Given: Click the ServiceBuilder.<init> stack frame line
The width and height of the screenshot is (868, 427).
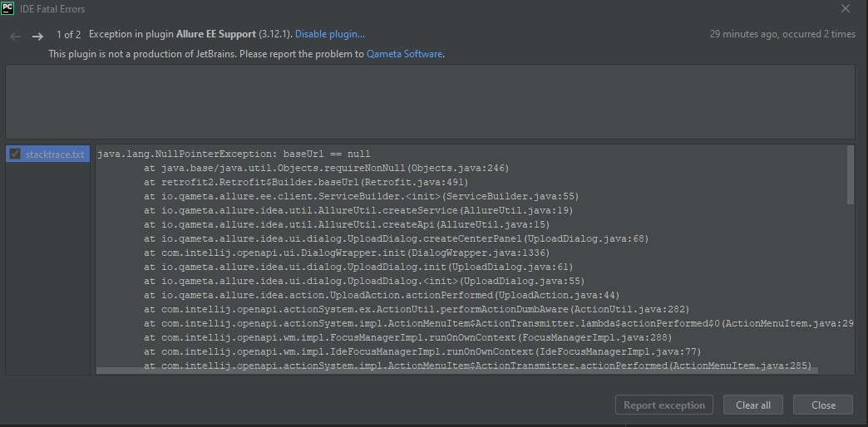Looking at the screenshot, I should pos(362,196).
